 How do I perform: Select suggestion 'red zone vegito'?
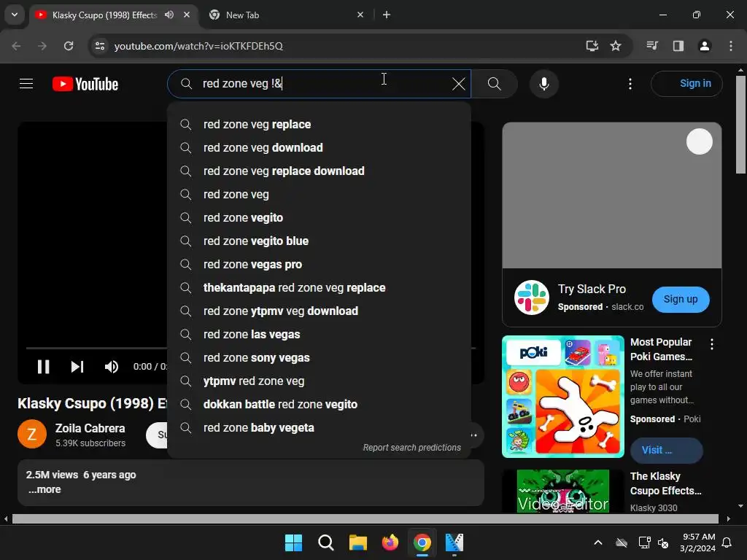(x=320, y=217)
